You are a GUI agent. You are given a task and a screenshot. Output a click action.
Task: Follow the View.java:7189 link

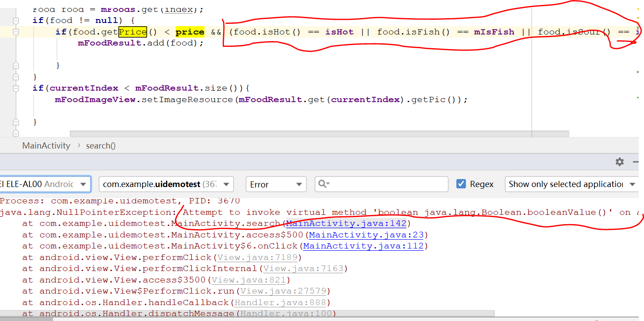pyautogui.click(x=257, y=257)
